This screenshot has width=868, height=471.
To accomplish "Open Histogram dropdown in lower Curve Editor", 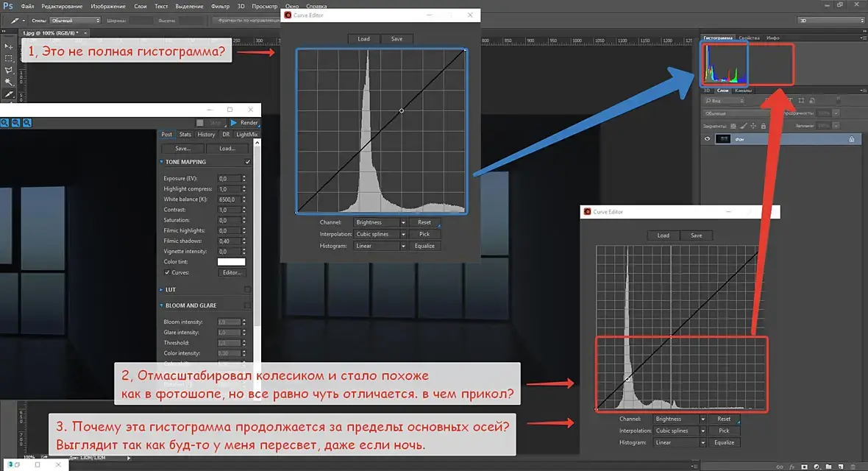I will tap(679, 442).
